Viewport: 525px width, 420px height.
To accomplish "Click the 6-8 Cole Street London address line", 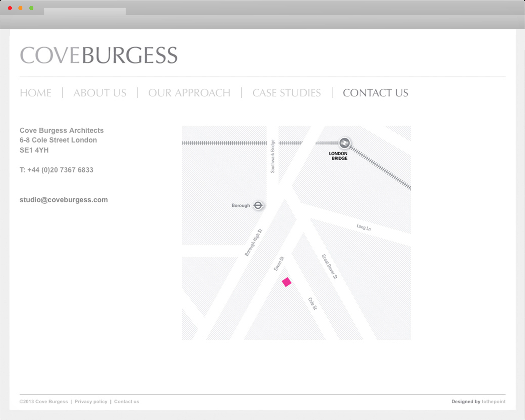I will (x=58, y=140).
